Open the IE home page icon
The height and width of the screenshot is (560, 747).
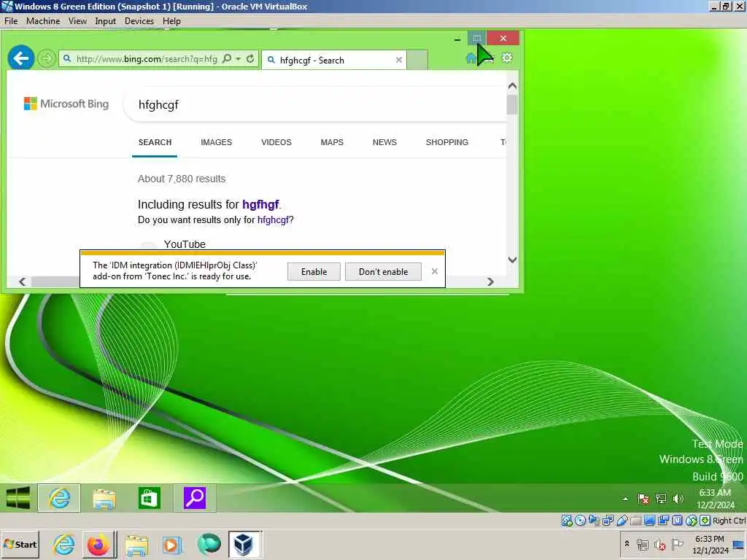pyautogui.click(x=471, y=58)
